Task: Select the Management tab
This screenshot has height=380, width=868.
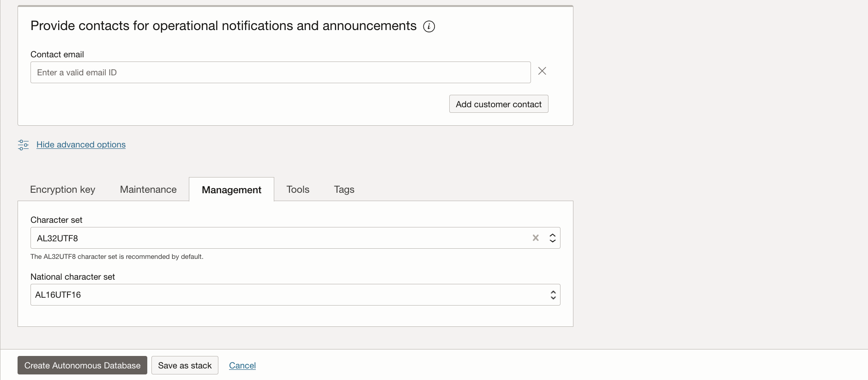Action: click(x=231, y=190)
